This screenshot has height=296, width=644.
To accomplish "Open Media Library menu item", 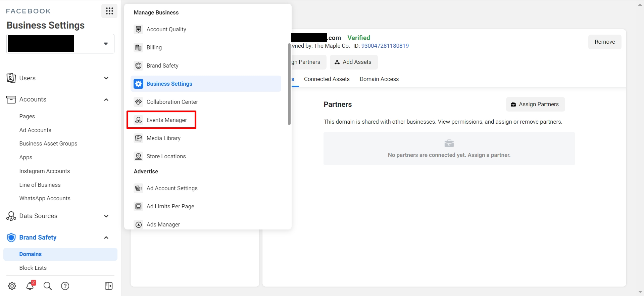I will coord(206,138).
